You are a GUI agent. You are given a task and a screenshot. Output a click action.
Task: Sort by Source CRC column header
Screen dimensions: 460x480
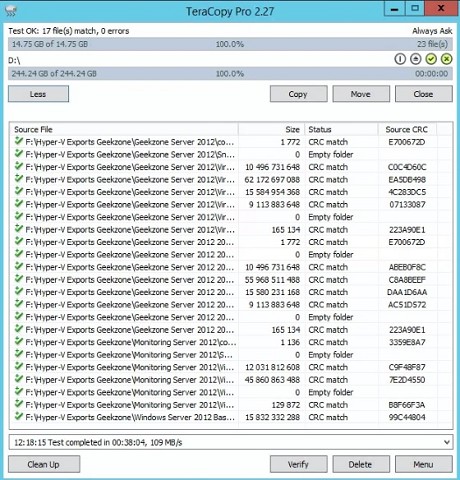[x=407, y=129]
